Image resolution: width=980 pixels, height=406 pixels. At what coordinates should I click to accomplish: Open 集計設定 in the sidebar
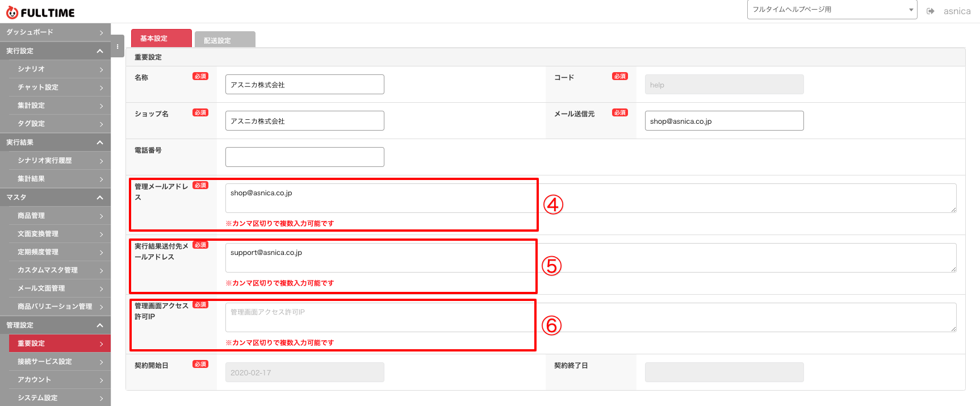coord(60,106)
